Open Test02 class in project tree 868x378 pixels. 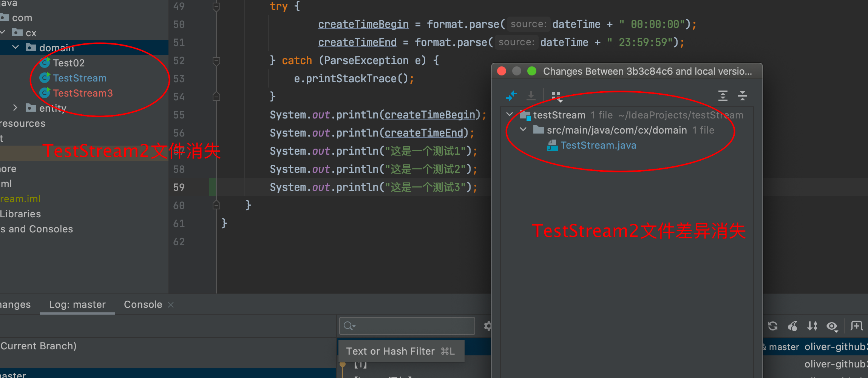68,63
